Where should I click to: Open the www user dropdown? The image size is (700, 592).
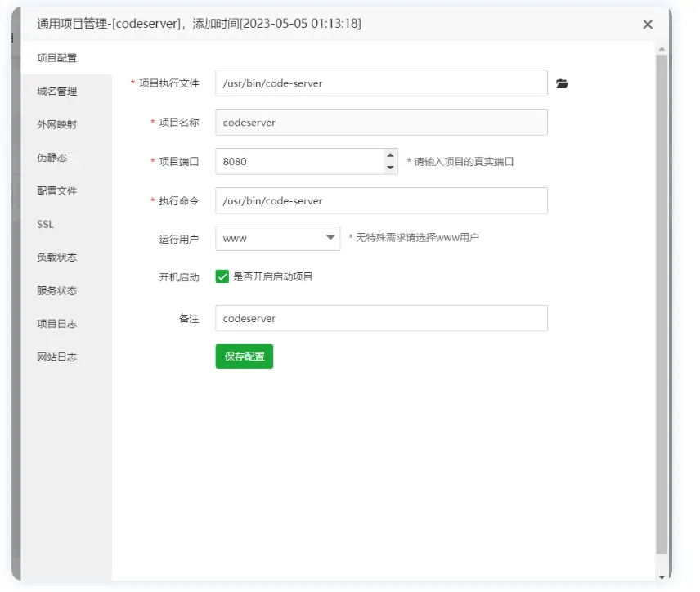click(278, 238)
